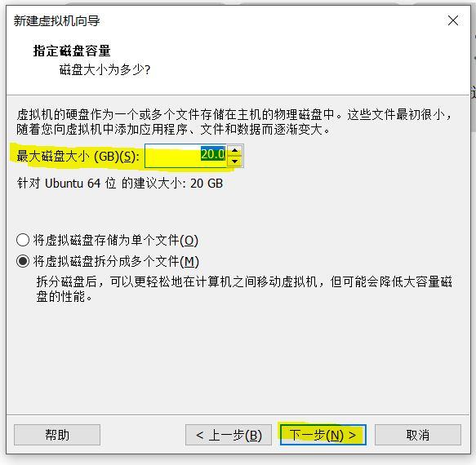This screenshot has height=465, width=476.
Task: Cancel the wizard with 取消 button
Action: (418, 435)
